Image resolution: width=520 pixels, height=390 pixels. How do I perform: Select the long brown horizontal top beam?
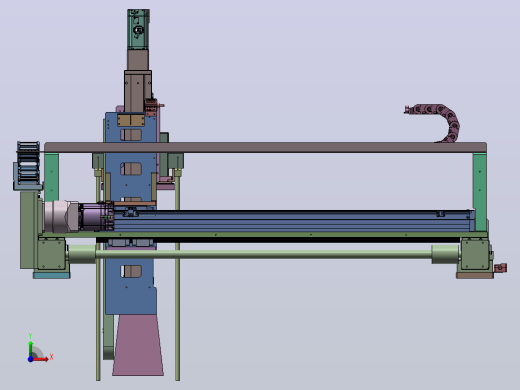266,147
